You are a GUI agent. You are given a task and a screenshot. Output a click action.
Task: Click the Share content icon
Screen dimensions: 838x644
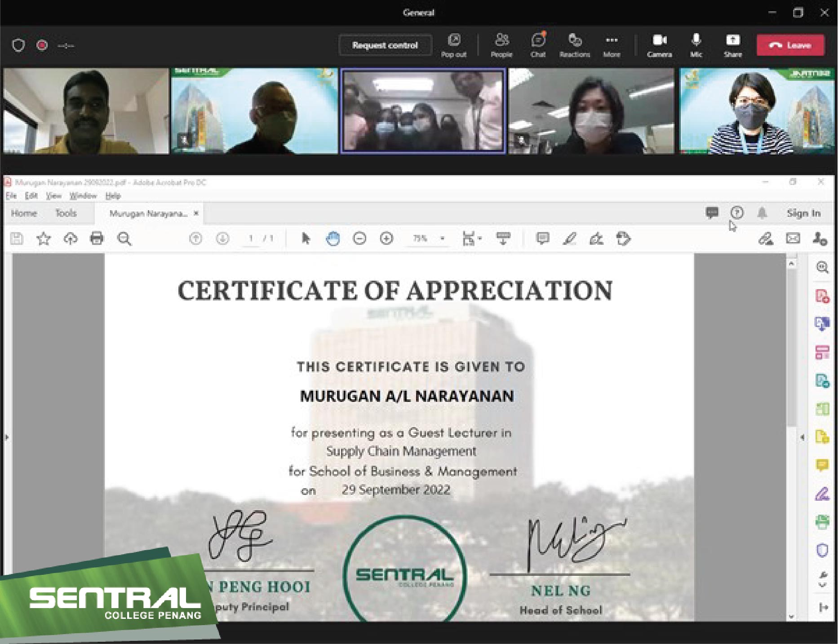[733, 45]
